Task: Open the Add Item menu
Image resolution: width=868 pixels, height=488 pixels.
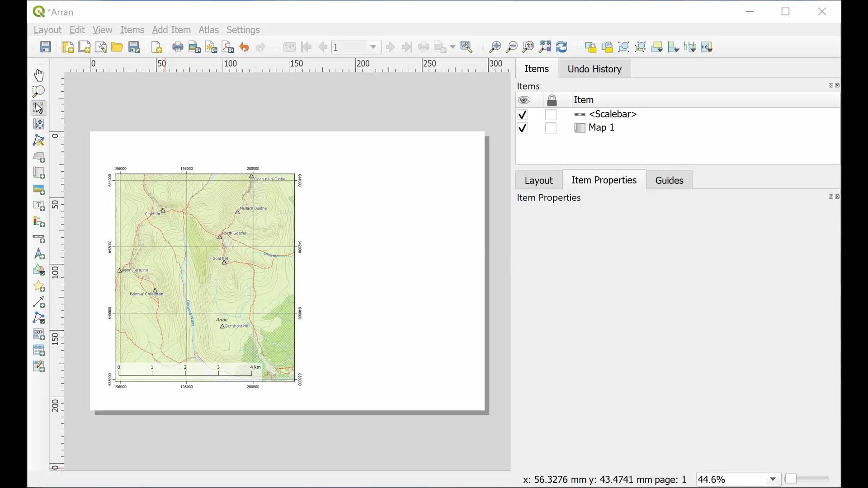Action: coord(171,30)
